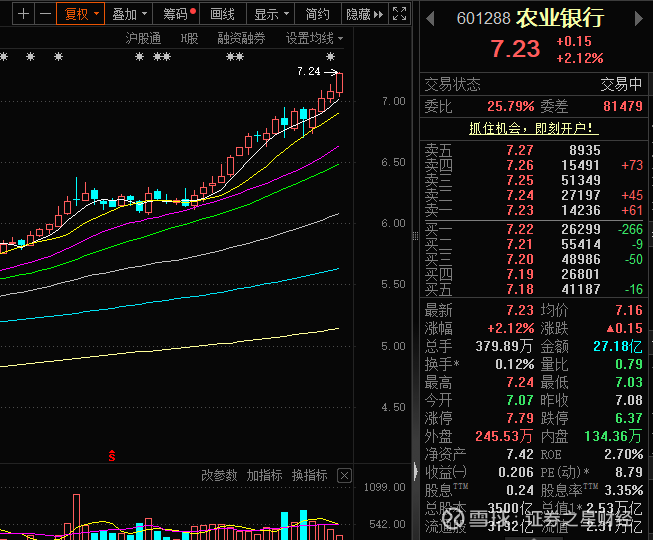The image size is (653, 540).
Task: Click the 卖五 price 7.27
Action: tap(520, 150)
